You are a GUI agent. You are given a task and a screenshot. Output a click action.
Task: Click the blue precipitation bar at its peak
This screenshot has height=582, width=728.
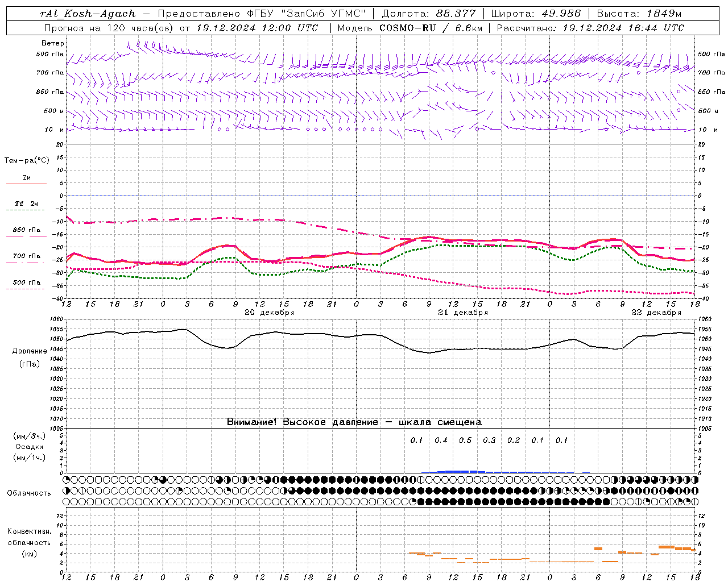[x=462, y=471]
